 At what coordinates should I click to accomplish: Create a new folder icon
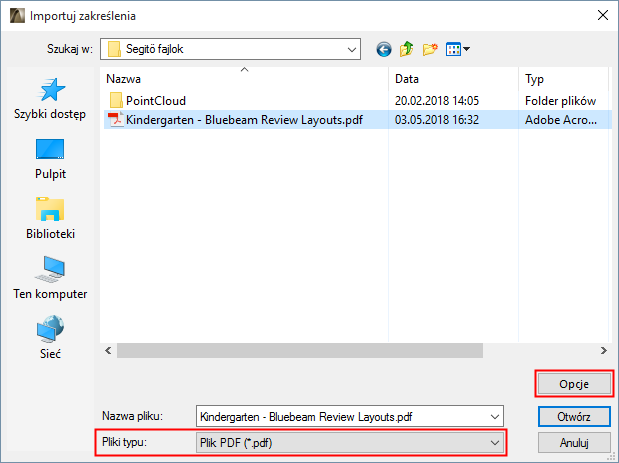tap(430, 49)
